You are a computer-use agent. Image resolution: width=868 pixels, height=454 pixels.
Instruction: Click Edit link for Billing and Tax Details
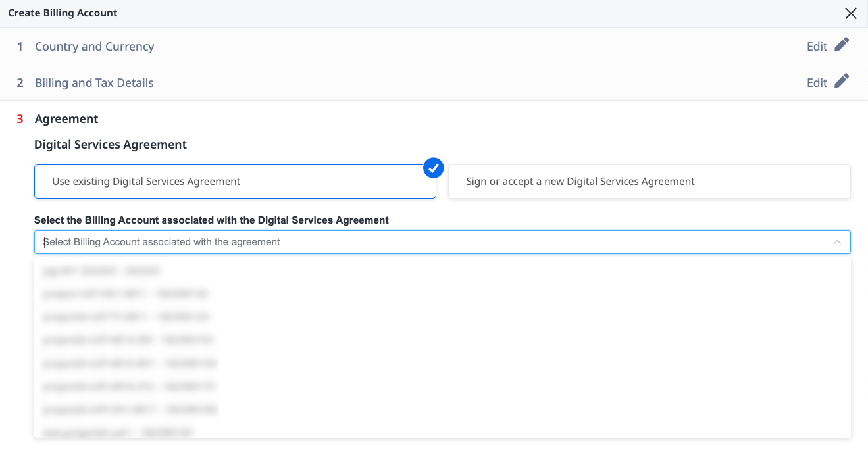pos(817,83)
